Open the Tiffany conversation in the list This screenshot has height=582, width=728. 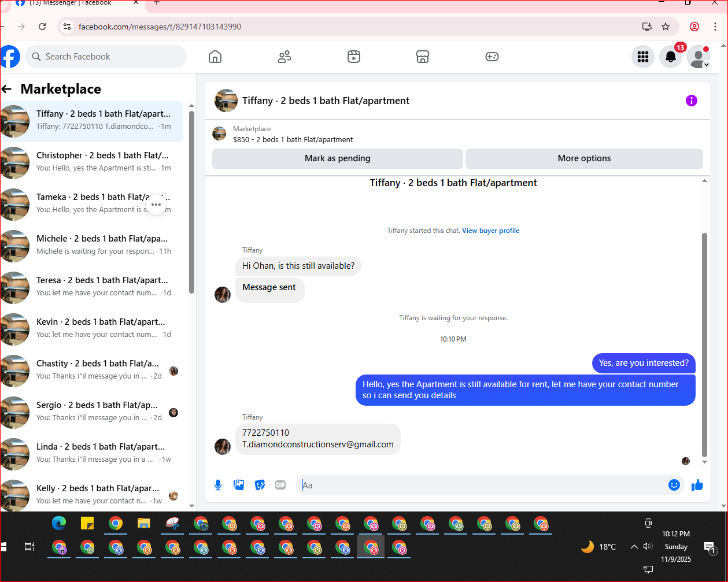tap(91, 121)
